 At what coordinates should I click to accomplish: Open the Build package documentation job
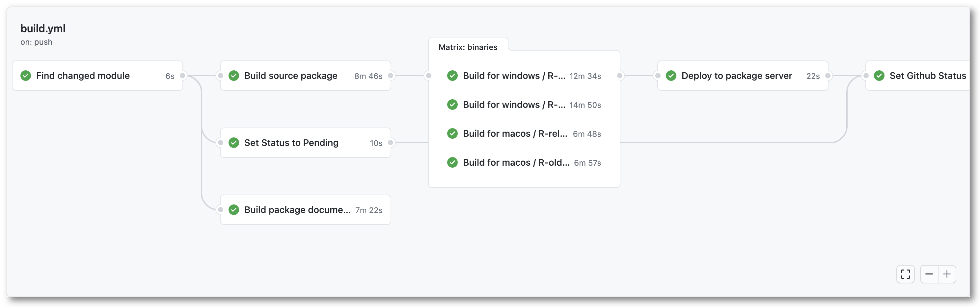point(297,210)
